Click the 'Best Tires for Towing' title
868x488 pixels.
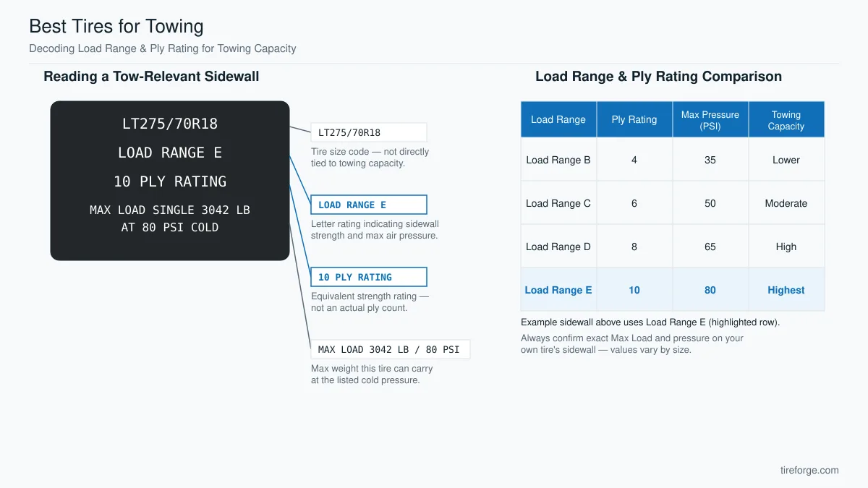tap(116, 27)
